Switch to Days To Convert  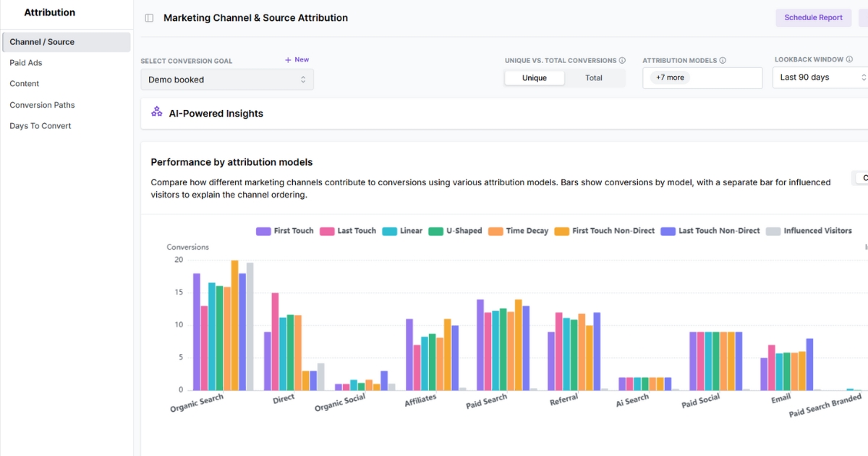click(x=40, y=125)
